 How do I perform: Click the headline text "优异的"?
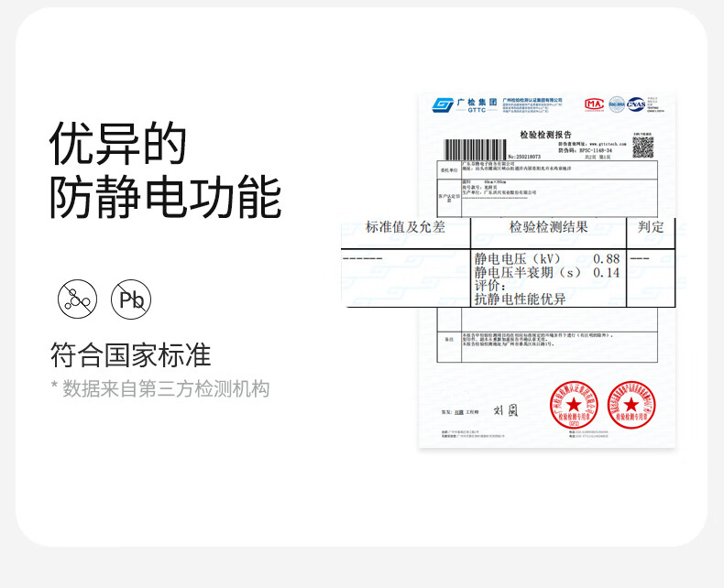[x=117, y=144]
